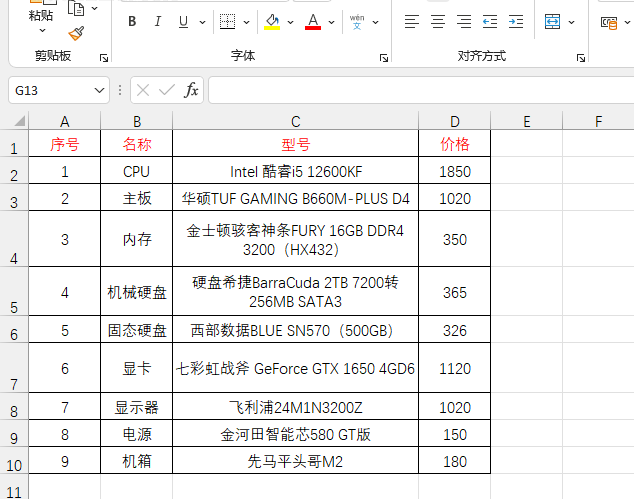This screenshot has height=499, width=634.
Task: Click the phonetic guide wén icon
Action: click(x=357, y=21)
